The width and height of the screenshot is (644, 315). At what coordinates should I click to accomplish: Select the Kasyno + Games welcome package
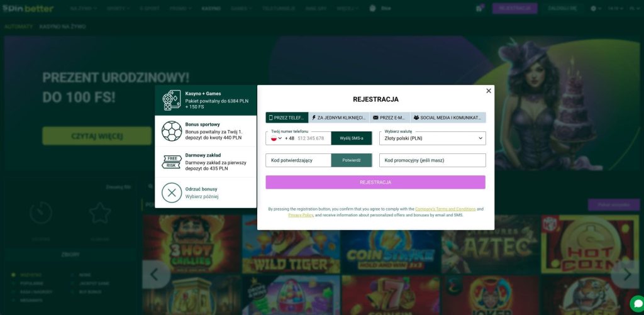click(x=206, y=100)
